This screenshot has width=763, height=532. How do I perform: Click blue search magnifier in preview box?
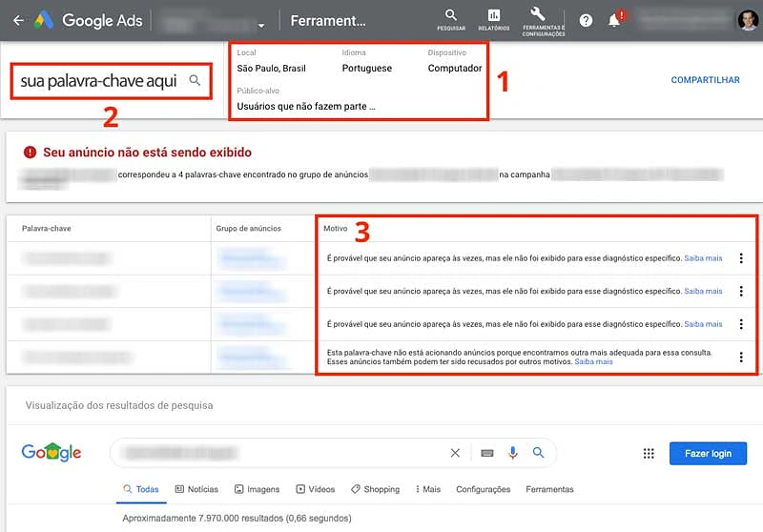click(x=538, y=453)
